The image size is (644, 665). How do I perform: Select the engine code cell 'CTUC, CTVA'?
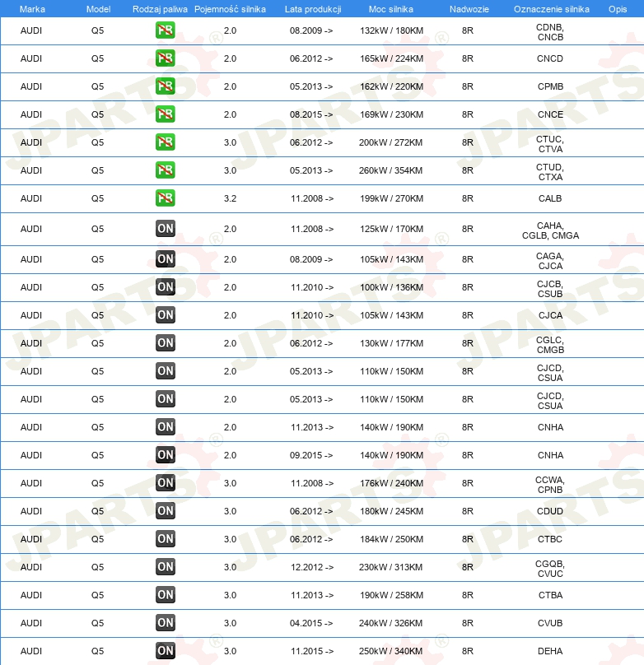[x=549, y=143]
